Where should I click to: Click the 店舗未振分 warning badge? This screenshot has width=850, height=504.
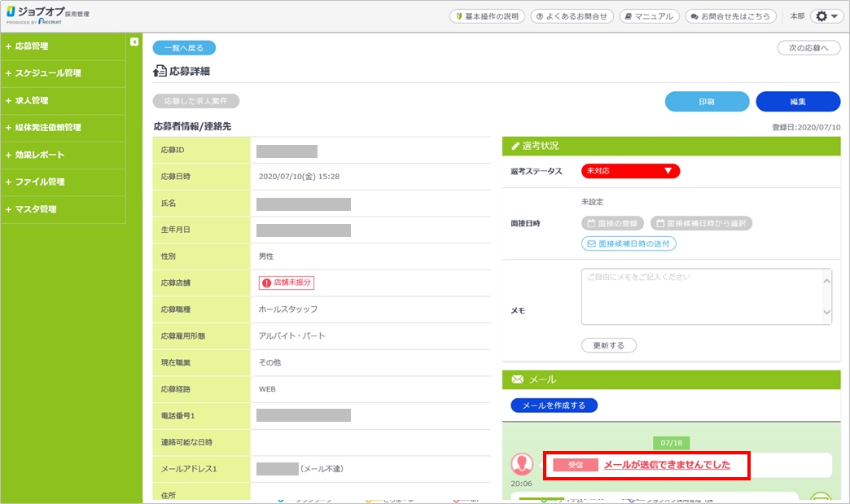click(286, 283)
